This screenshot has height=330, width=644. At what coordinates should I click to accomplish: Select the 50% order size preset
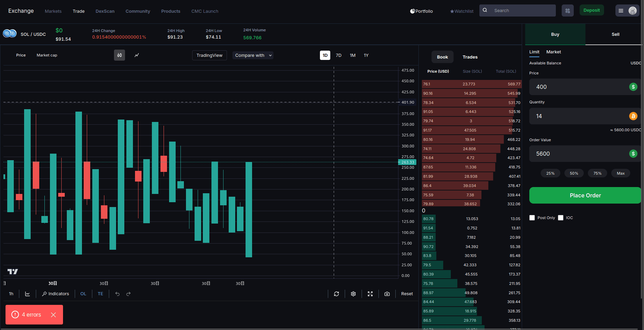574,173
